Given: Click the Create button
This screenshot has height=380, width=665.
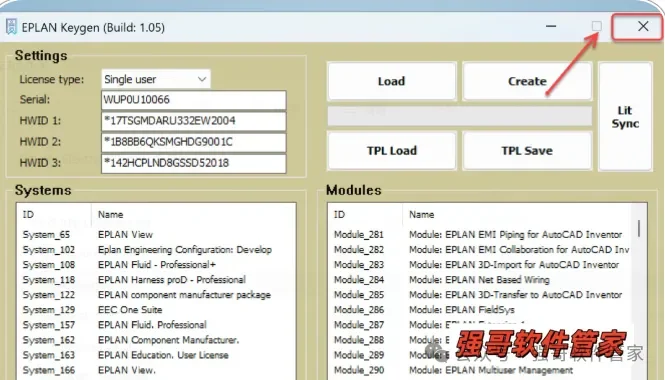Looking at the screenshot, I should pos(527,81).
